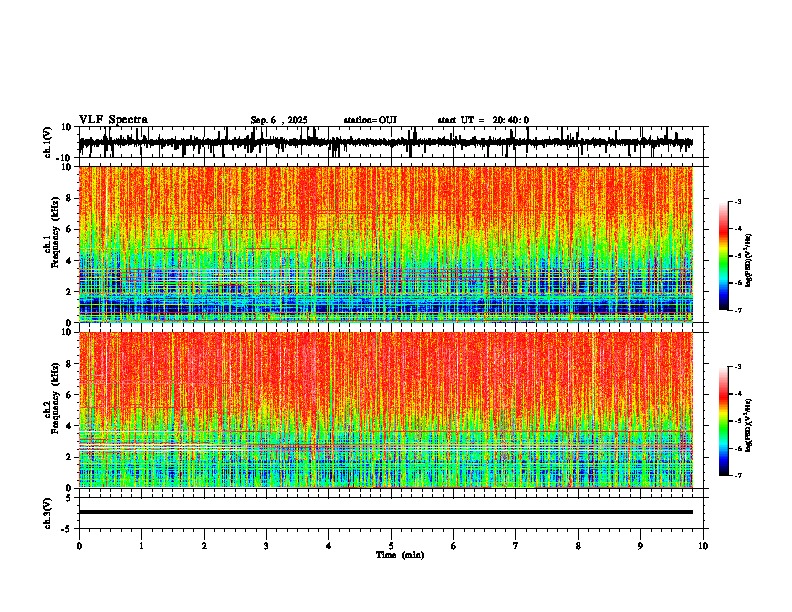Click the "VLF Spectra" plot title
Viewport: 792px width, 612px height.
click(x=113, y=120)
